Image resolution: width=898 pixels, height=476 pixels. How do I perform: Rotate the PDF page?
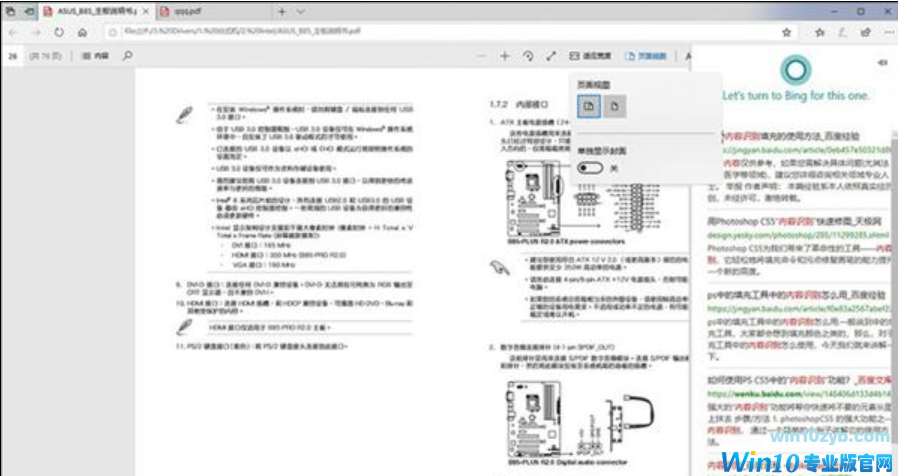pyautogui.click(x=528, y=56)
